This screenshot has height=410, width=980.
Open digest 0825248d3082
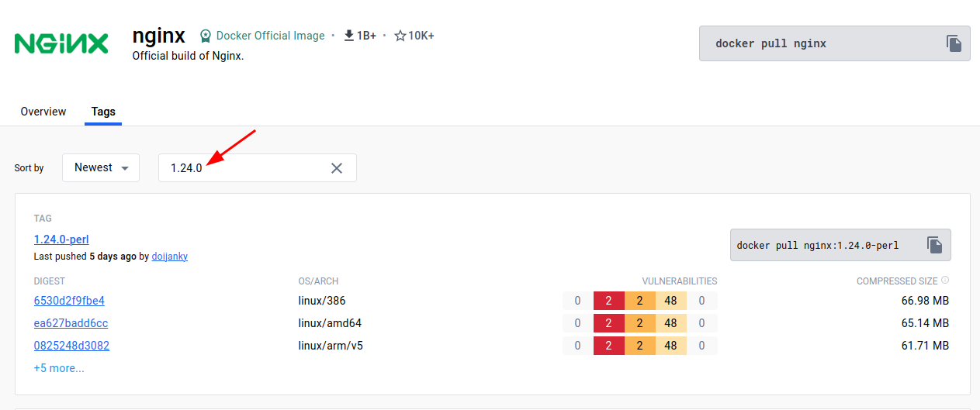pos(71,346)
